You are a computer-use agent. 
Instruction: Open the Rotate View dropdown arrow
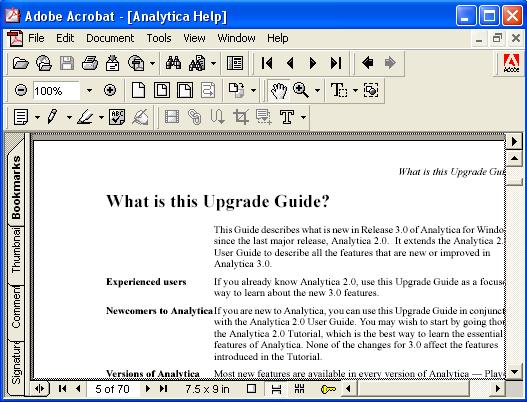click(253, 90)
